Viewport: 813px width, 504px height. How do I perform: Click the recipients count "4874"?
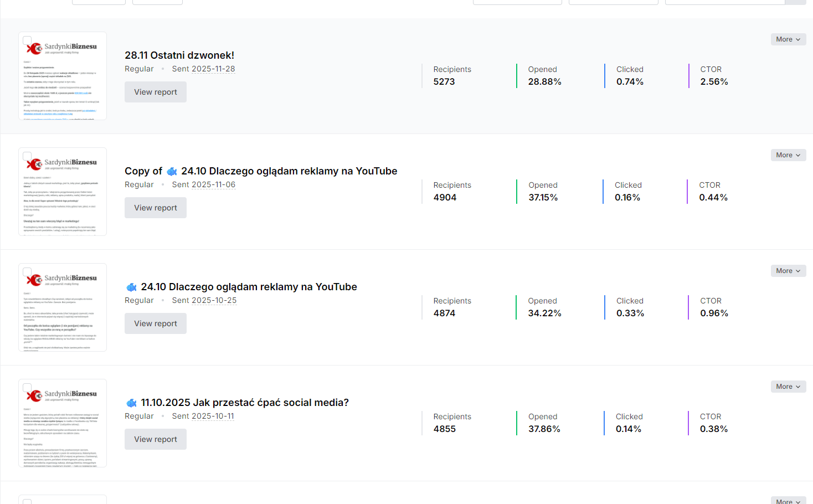click(x=445, y=313)
